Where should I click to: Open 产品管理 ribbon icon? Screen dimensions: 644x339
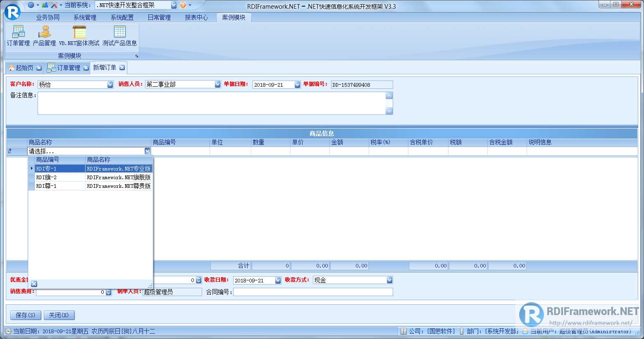click(x=44, y=36)
